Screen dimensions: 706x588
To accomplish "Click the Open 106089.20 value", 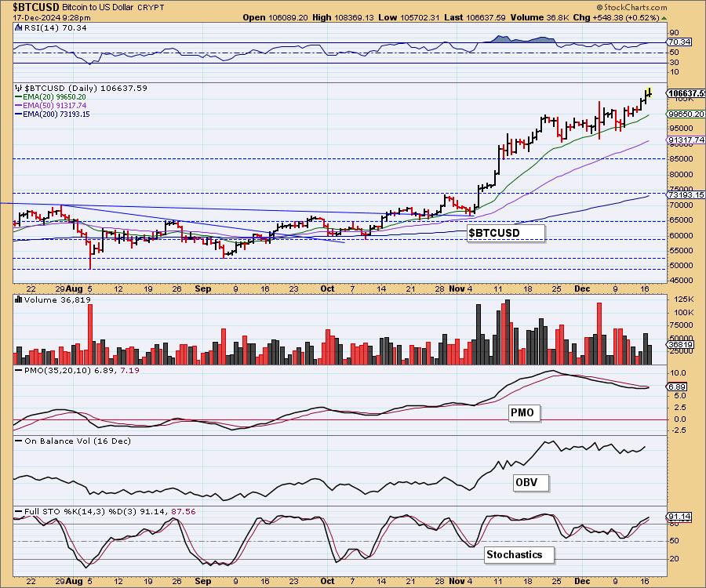I will tap(275, 17).
